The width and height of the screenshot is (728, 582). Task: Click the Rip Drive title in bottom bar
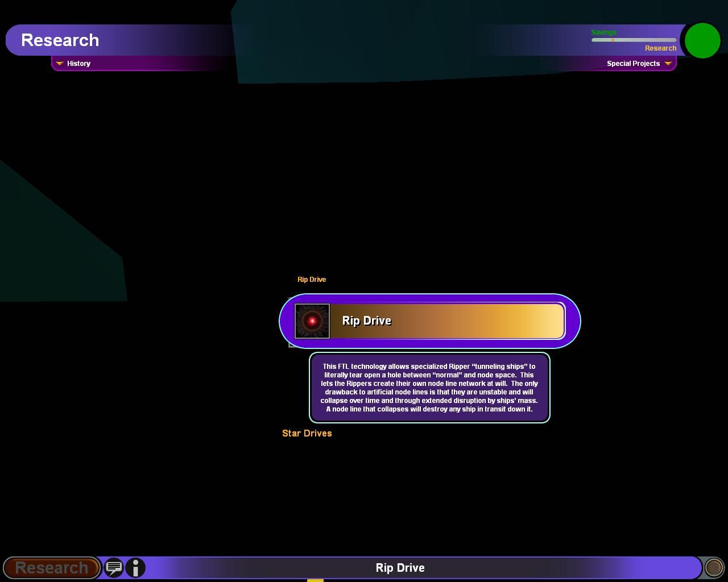point(400,568)
